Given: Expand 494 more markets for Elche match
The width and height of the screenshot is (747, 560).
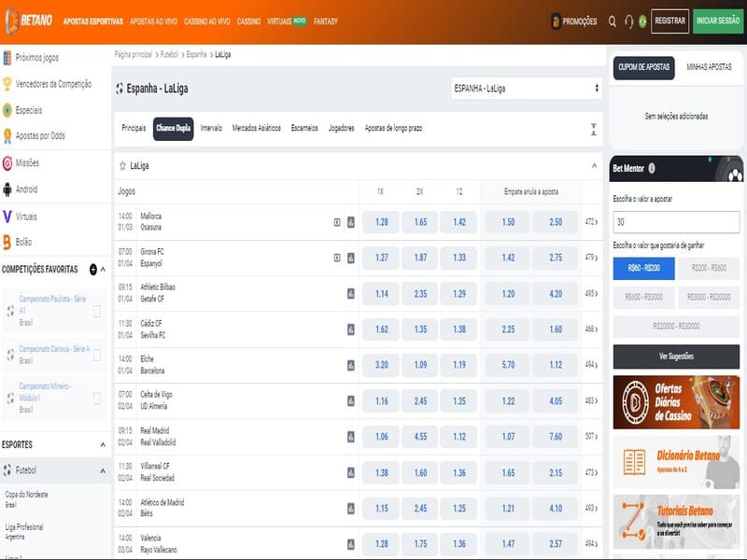Looking at the screenshot, I should pos(591,365).
